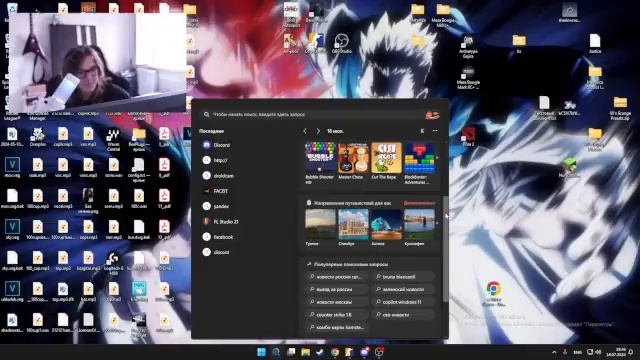Screen dimensions: 640x360
Task: Open the Bing highlight icon beside search field
Action: [433, 115]
